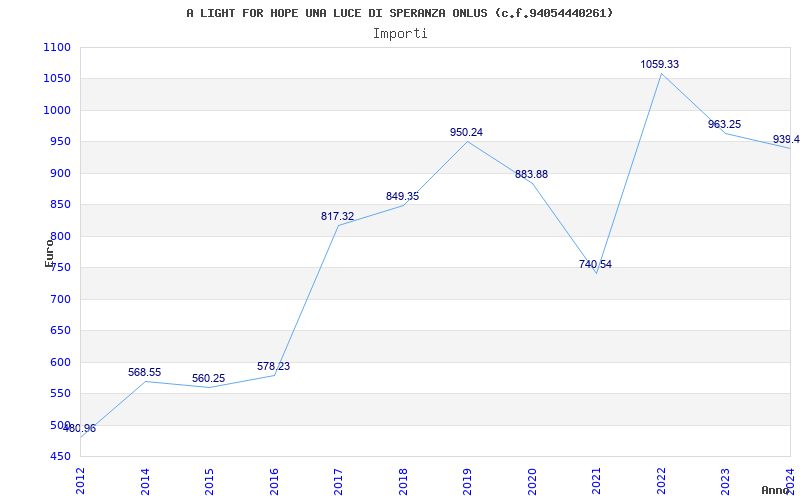Select data label 963.25
The height and width of the screenshot is (500, 800).
[x=724, y=124]
